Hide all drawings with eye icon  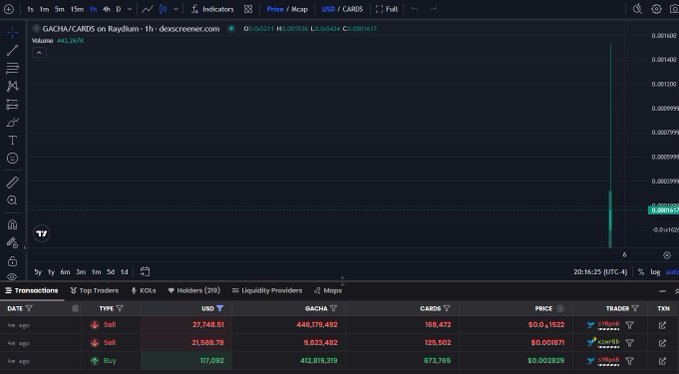(x=12, y=276)
